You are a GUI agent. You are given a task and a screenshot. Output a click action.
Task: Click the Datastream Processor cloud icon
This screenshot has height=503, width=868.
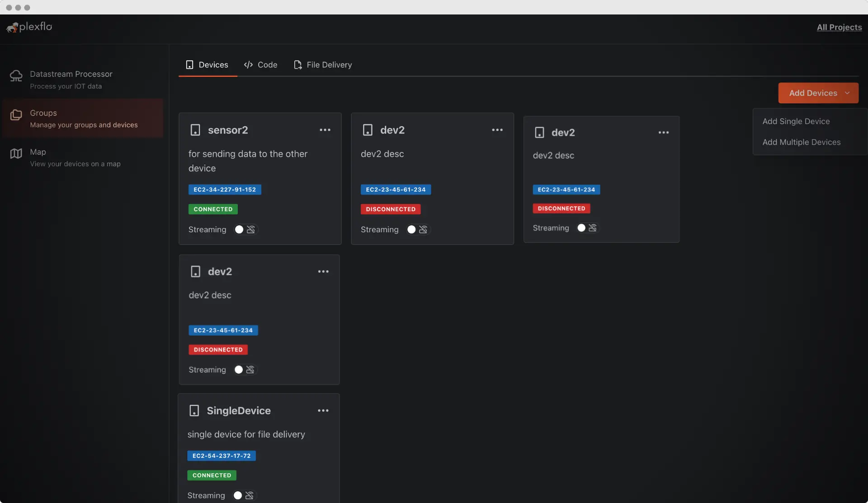click(16, 76)
